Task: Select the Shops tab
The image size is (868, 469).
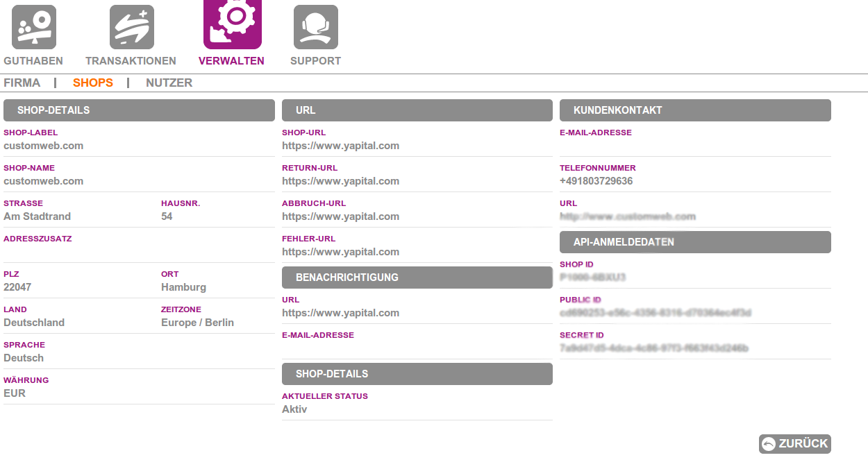Action: tap(93, 83)
